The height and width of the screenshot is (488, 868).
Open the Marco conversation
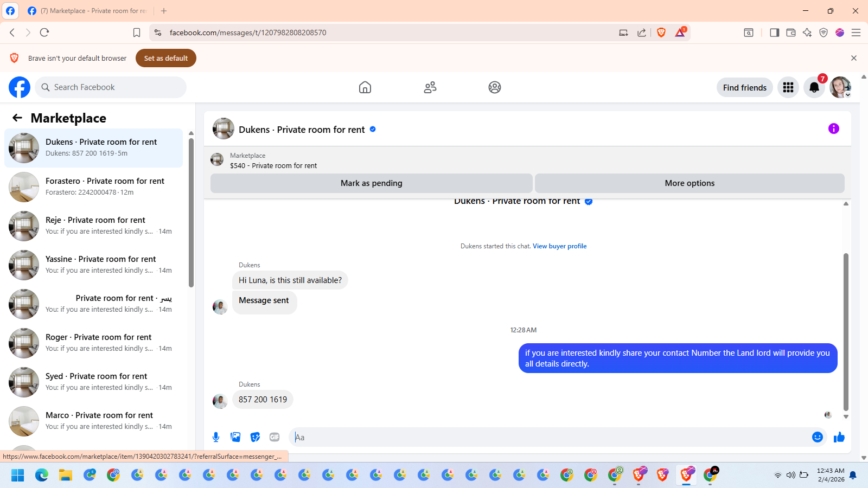(93, 421)
